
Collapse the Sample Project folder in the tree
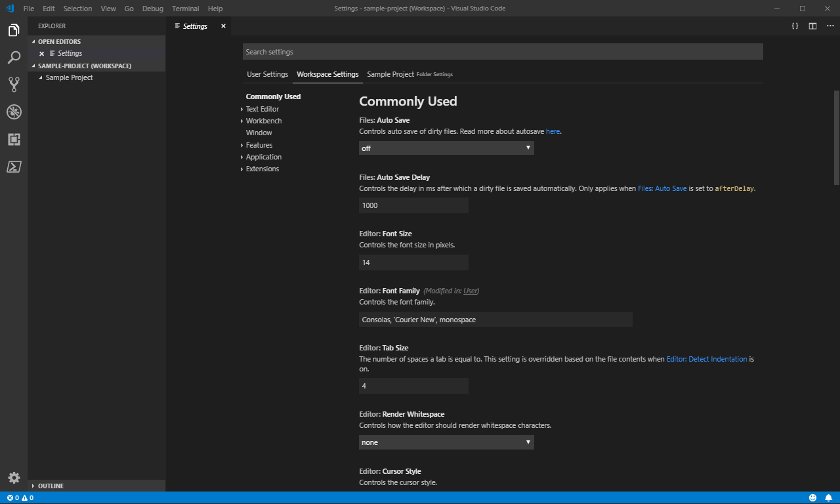pyautogui.click(x=41, y=77)
